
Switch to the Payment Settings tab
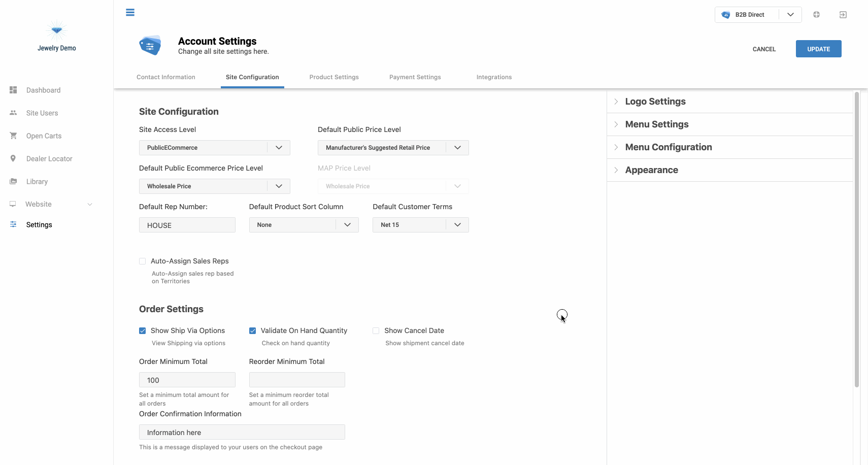coord(415,77)
